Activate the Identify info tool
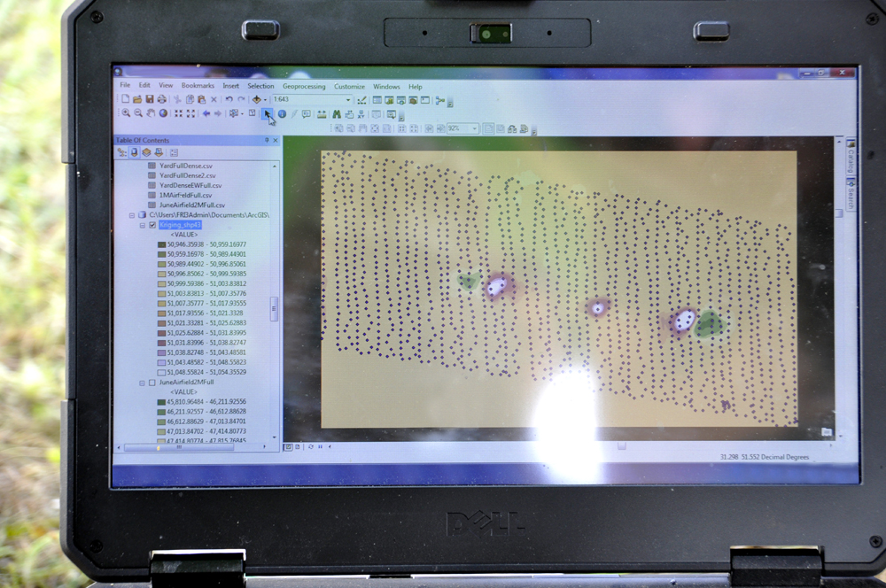 pyautogui.click(x=282, y=113)
